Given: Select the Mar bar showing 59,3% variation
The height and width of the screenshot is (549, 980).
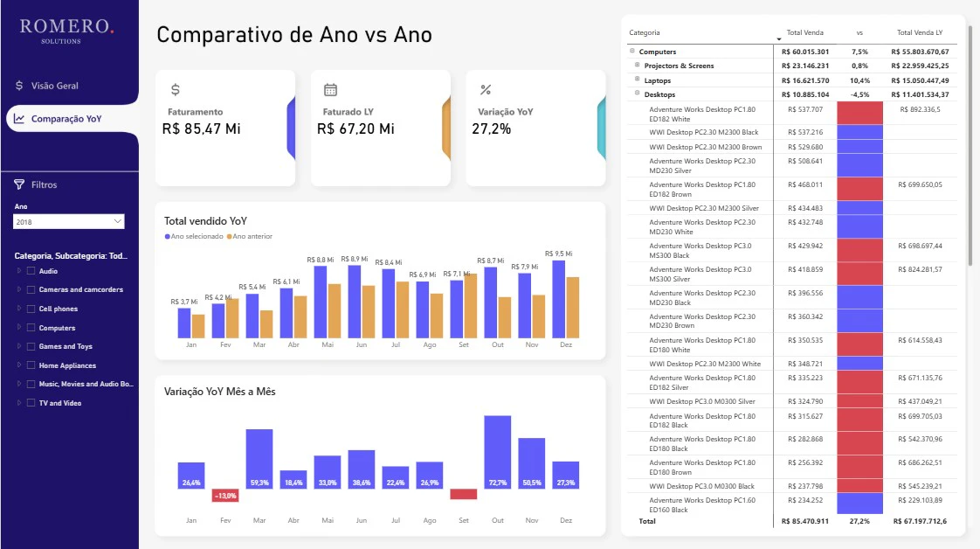Looking at the screenshot, I should click(x=259, y=459).
